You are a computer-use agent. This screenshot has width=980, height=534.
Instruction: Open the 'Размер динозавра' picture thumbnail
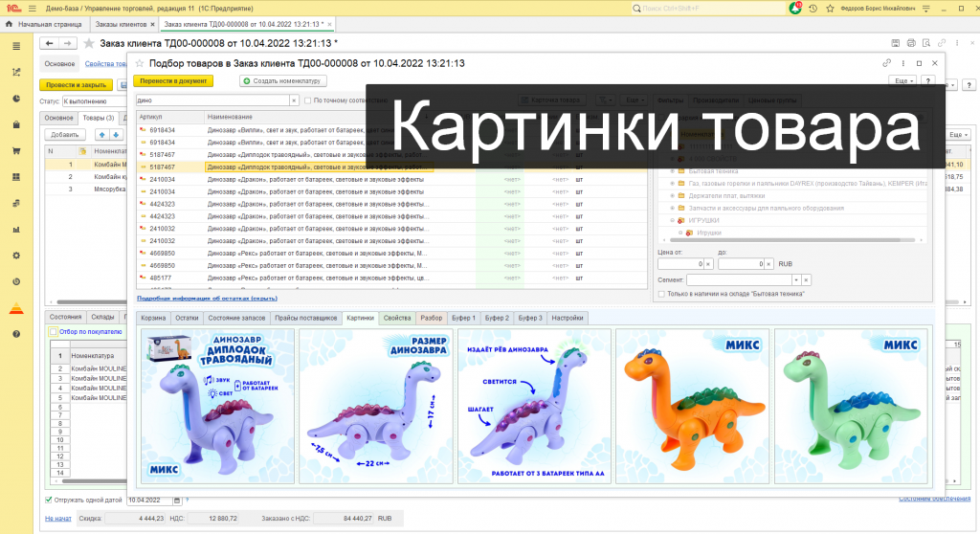(x=375, y=407)
